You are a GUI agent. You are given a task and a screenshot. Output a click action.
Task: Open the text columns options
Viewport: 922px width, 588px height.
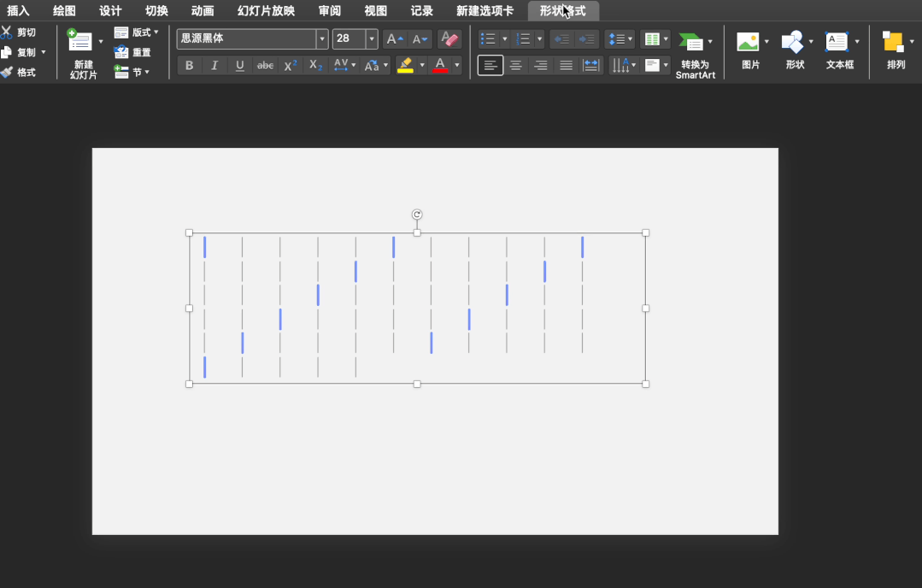click(655, 39)
